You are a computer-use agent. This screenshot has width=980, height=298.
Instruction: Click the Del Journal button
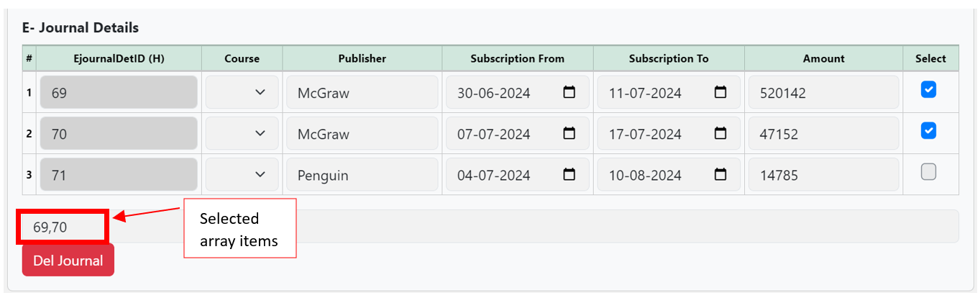point(68,260)
